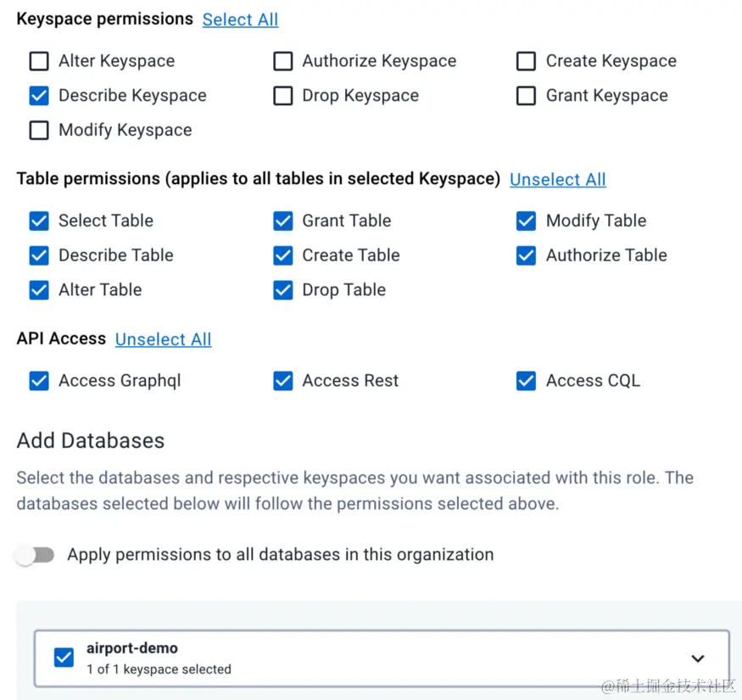Untick the Access Graphql checkbox
Screen dimensions: 742x700
tap(39, 381)
